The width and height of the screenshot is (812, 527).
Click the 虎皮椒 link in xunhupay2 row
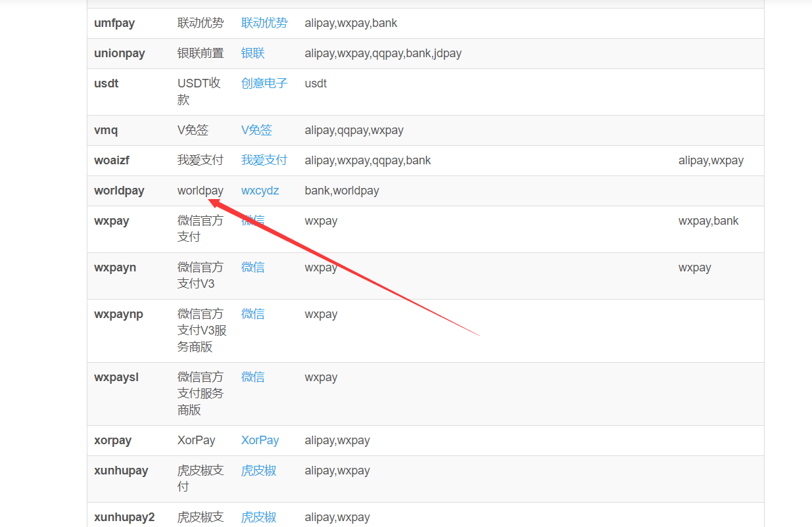[x=258, y=517]
